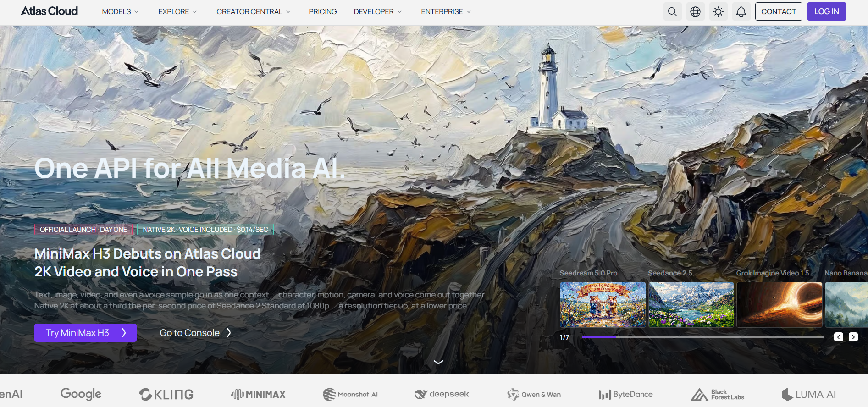Click the deepseek partner logo
The image size is (868, 407).
point(442,394)
